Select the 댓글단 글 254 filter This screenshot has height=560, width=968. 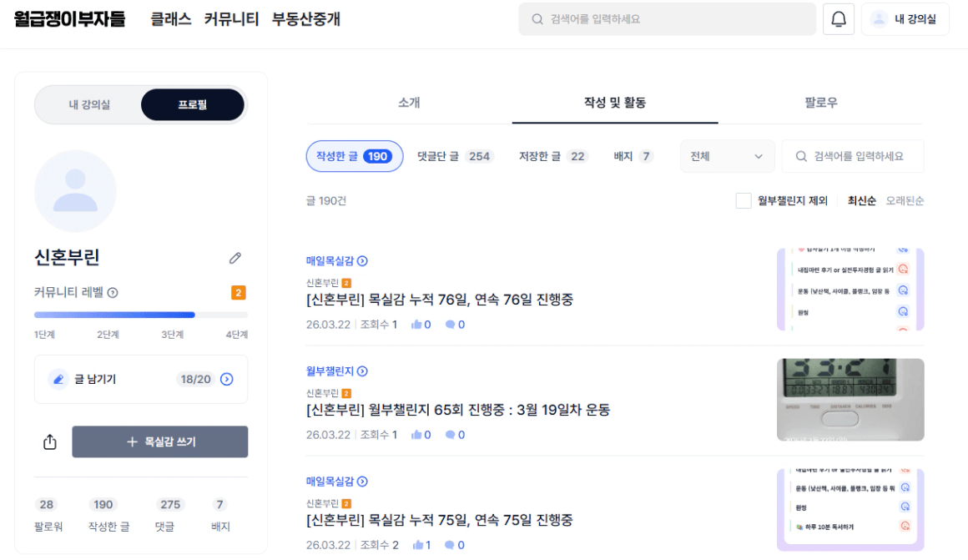click(455, 156)
